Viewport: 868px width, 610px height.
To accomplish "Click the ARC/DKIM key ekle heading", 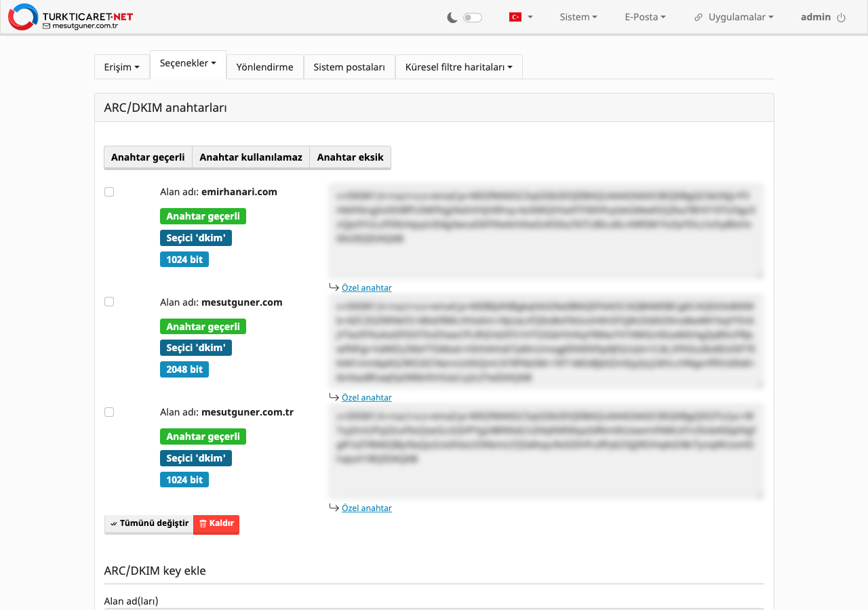I will point(155,571).
